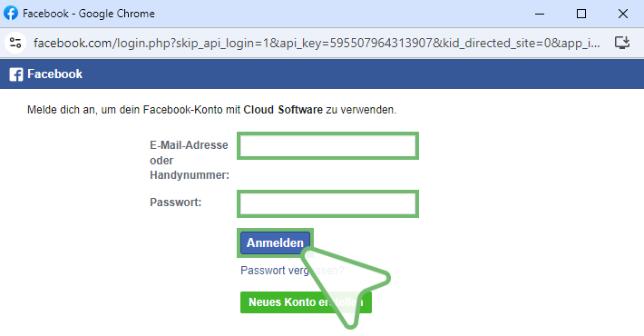Minimize the Chrome popup window
644x336 pixels.
coord(540,14)
